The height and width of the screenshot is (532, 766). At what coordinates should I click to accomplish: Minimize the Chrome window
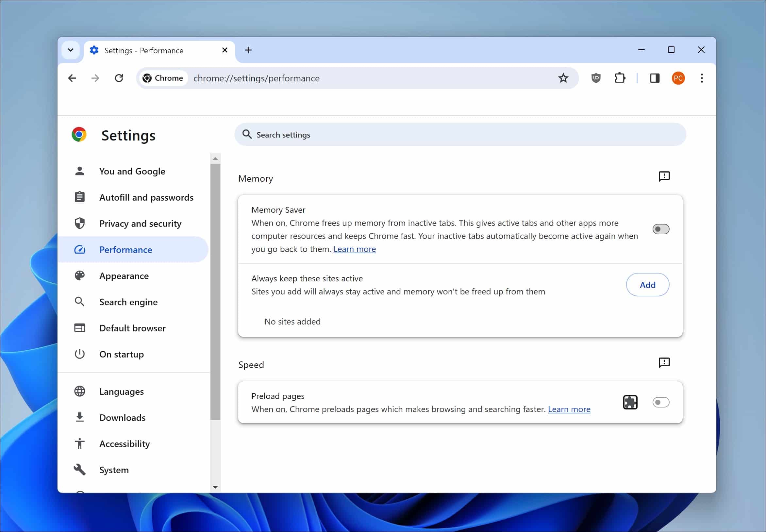tap(641, 50)
